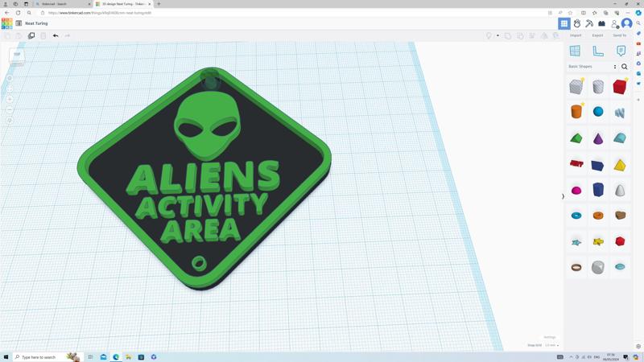Pick the Scribble shape
This screenshot has height=362, width=644.
click(x=620, y=112)
